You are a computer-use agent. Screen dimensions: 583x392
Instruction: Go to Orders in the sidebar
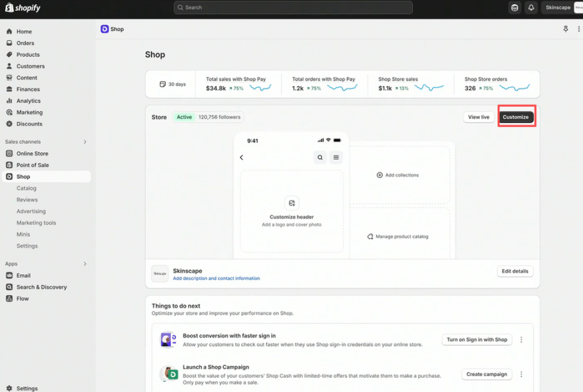pos(25,43)
